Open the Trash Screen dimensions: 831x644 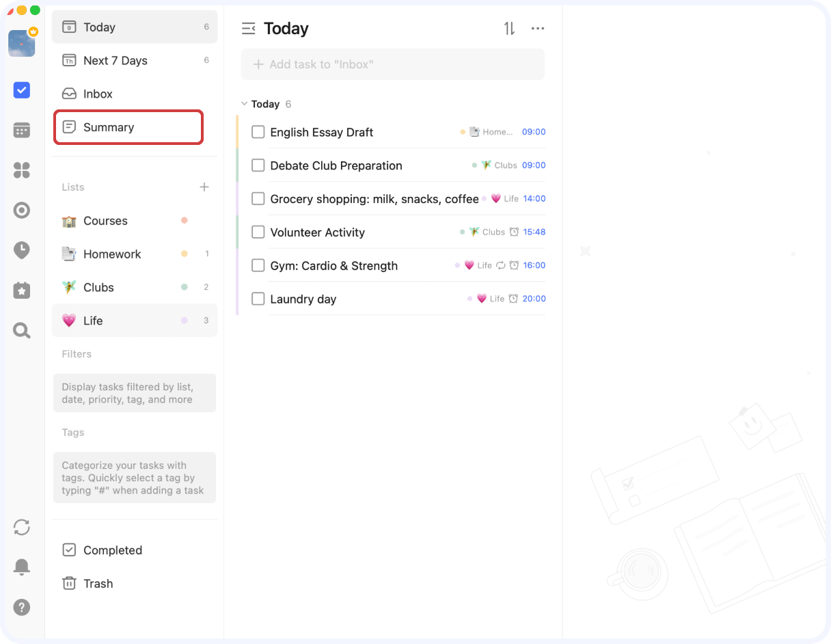tap(135, 584)
